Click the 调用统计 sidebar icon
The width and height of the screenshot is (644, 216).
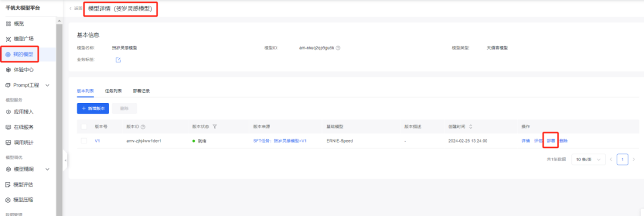click(8, 143)
